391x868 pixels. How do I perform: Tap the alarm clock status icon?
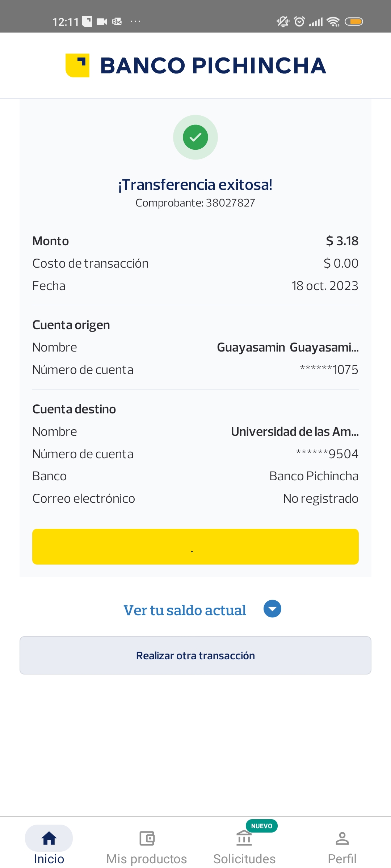(299, 22)
